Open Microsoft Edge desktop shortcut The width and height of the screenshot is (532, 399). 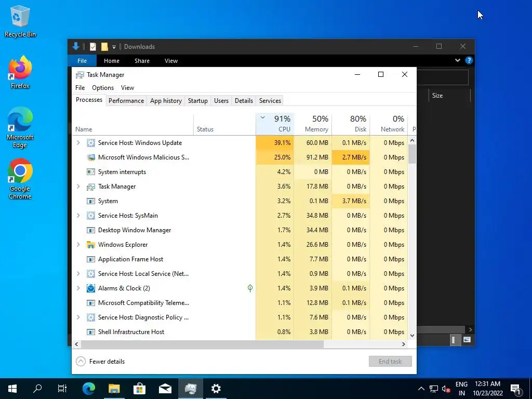click(20, 128)
